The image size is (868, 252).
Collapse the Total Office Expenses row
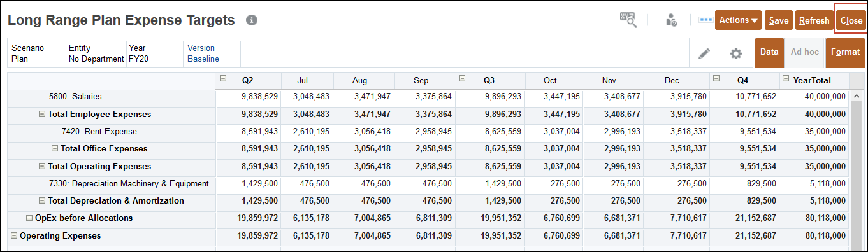click(55, 149)
